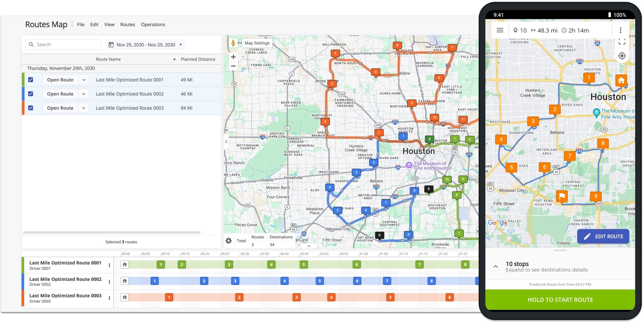Collapse the map panel with left chevron

226,142
